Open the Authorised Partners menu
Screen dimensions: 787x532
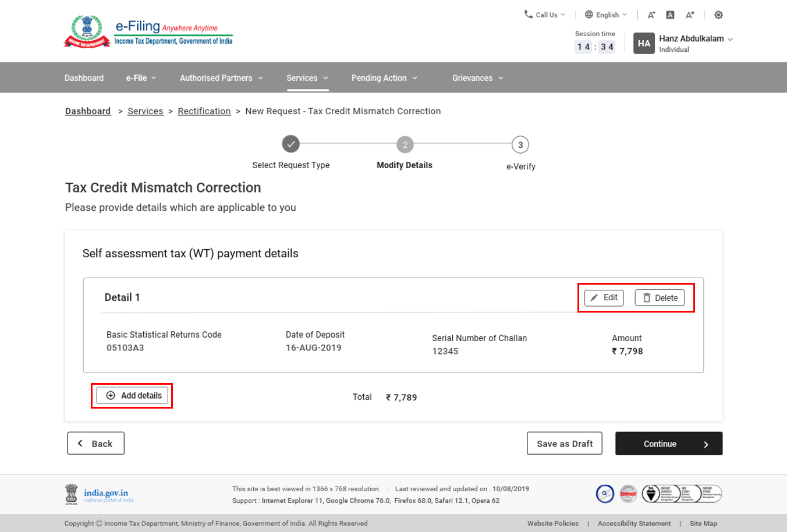[221, 78]
